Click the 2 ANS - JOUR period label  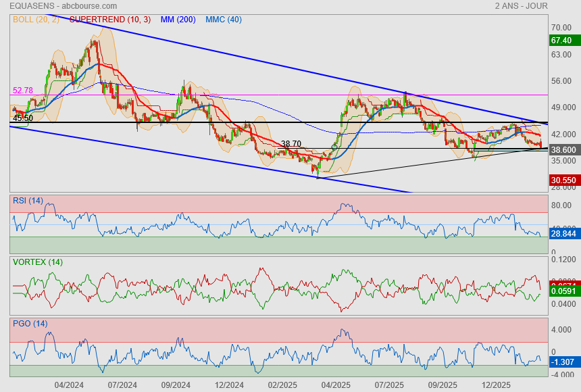tap(521, 6)
